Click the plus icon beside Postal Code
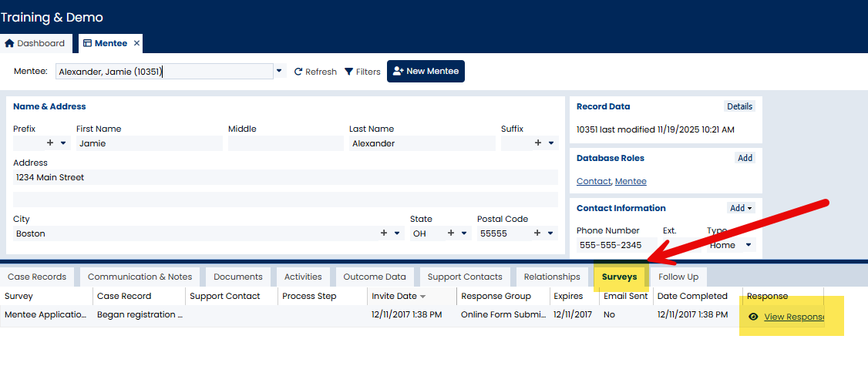Screen dimensions: 868x376 click(538, 233)
